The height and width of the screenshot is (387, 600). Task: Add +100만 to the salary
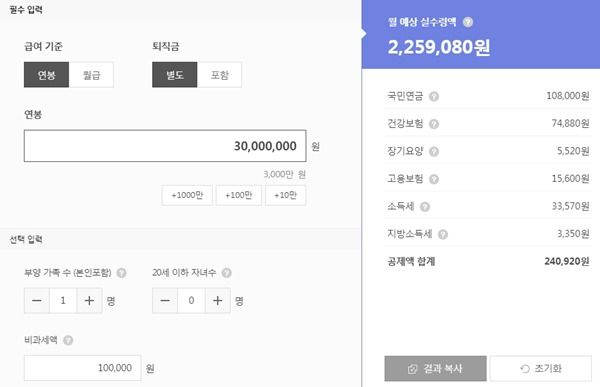click(239, 195)
